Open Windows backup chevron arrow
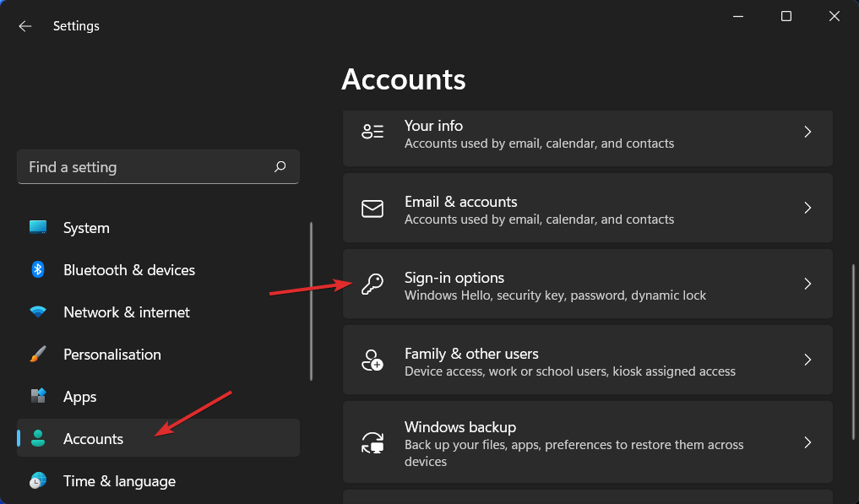Viewport: 859px width, 504px height. (807, 442)
